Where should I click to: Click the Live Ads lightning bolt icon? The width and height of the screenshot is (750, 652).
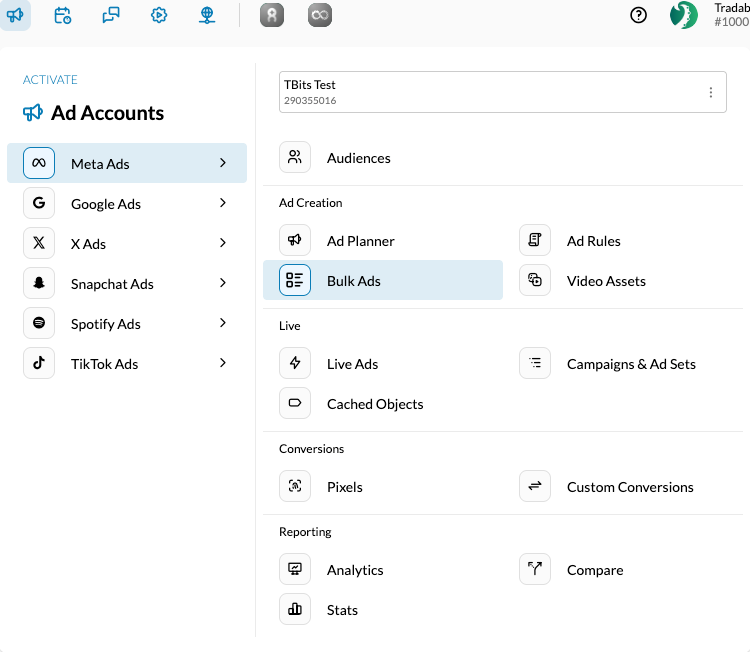point(295,364)
